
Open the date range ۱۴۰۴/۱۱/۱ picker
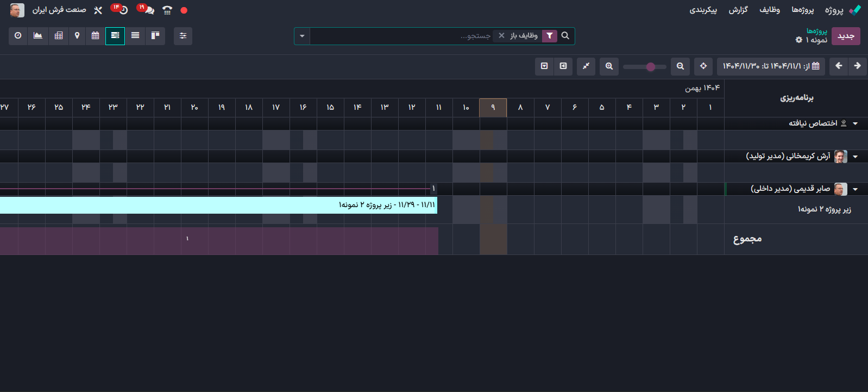pyautogui.click(x=771, y=66)
